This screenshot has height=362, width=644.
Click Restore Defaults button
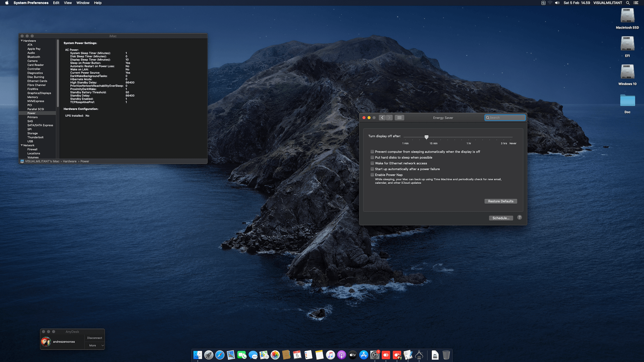click(500, 201)
